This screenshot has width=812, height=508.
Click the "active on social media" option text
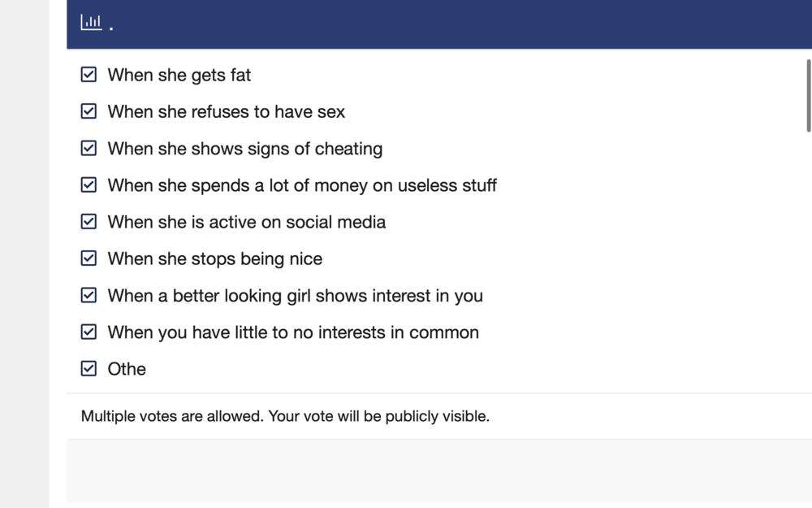tap(247, 222)
